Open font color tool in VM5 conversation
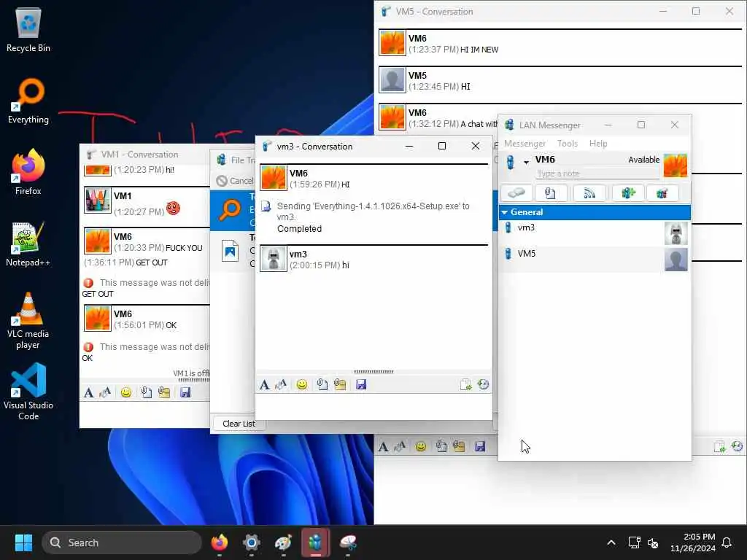Screen dimensions: 747x560 (400, 447)
